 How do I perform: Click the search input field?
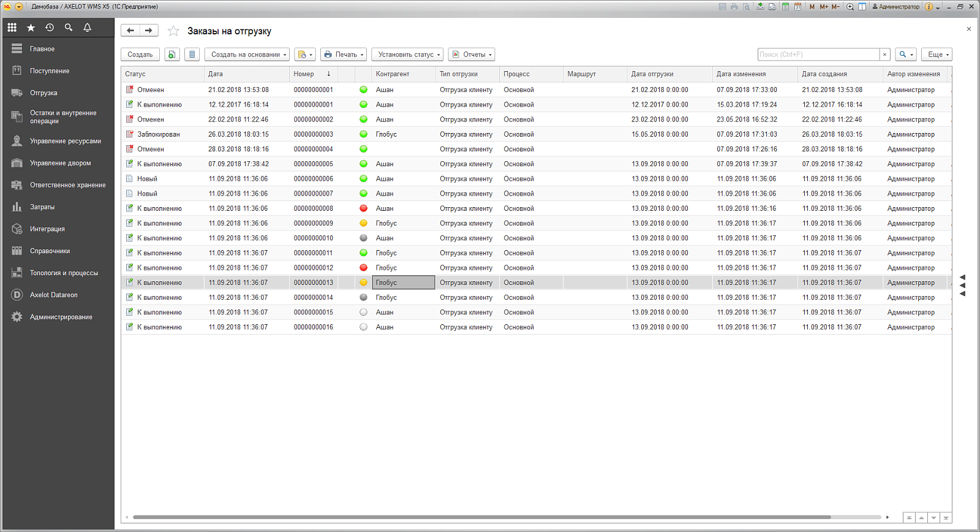[x=818, y=55]
